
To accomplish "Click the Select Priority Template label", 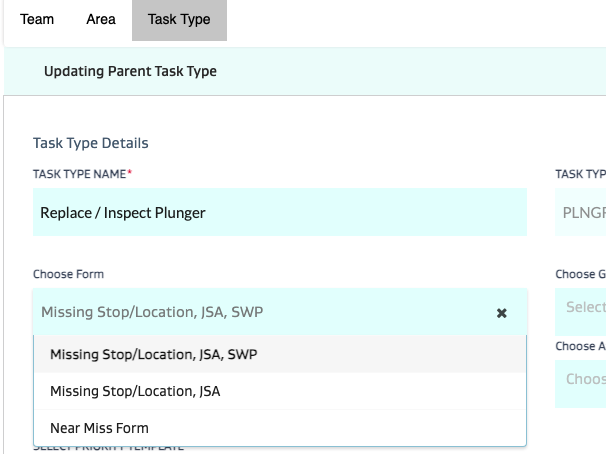I will (108, 449).
